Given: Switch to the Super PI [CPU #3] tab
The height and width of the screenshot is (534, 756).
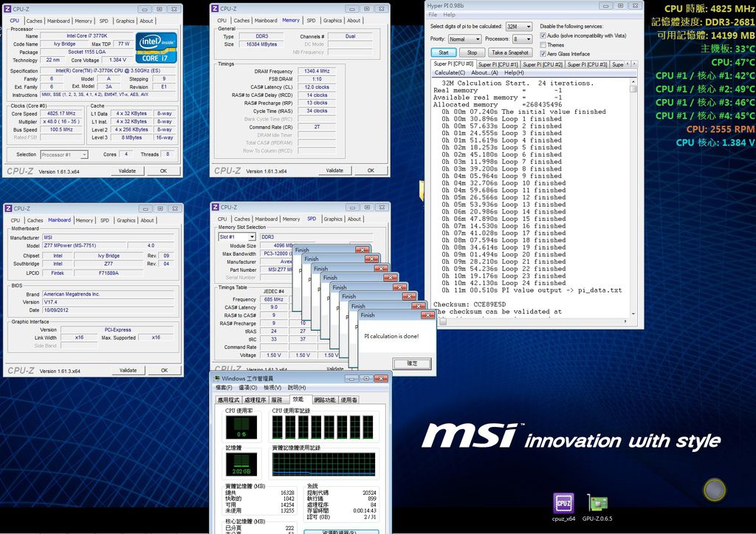Looking at the screenshot, I should [x=587, y=64].
